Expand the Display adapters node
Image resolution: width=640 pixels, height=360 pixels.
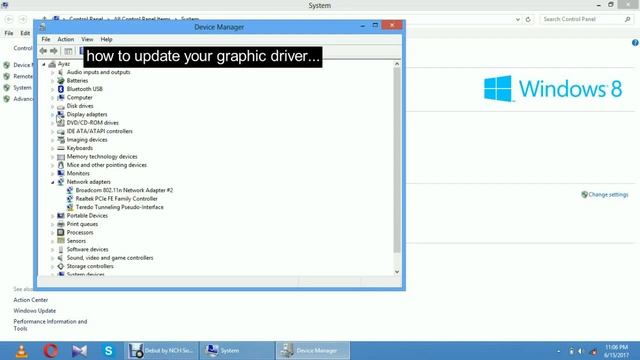coord(52,115)
